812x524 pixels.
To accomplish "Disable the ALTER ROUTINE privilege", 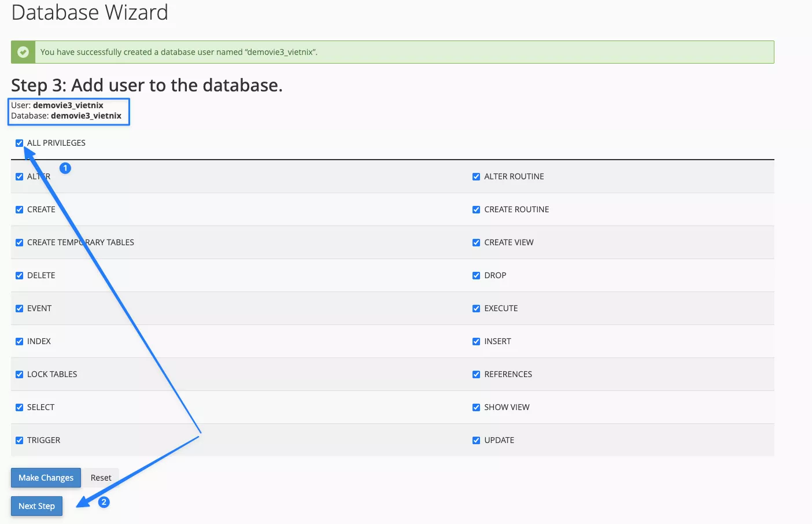I will click(x=476, y=176).
